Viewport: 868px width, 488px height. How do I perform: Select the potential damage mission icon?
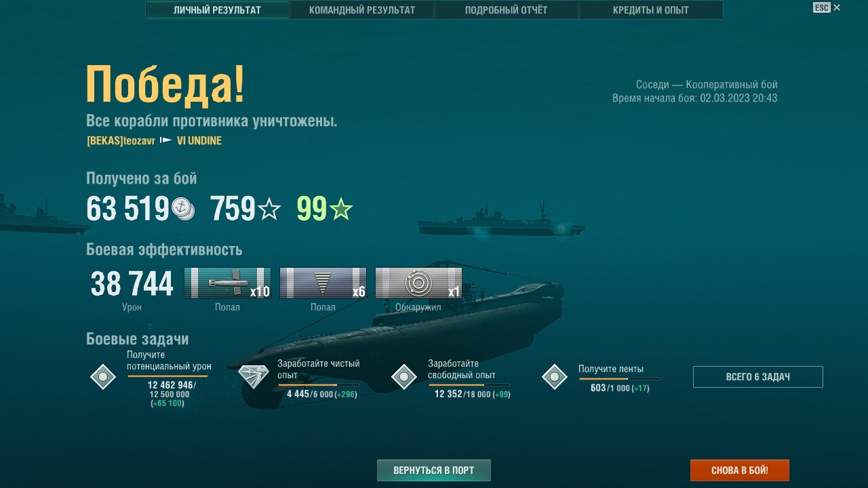[103, 376]
